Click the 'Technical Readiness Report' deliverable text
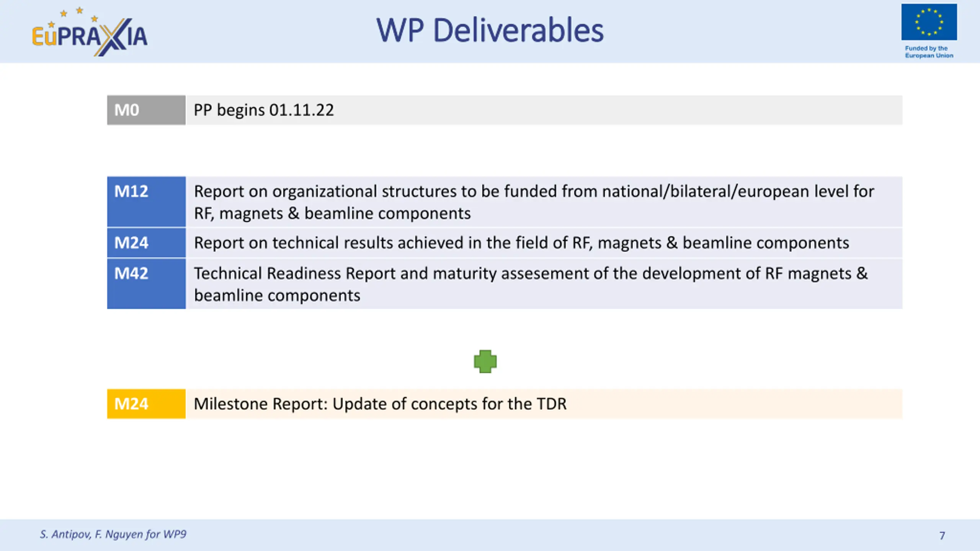 coord(531,284)
